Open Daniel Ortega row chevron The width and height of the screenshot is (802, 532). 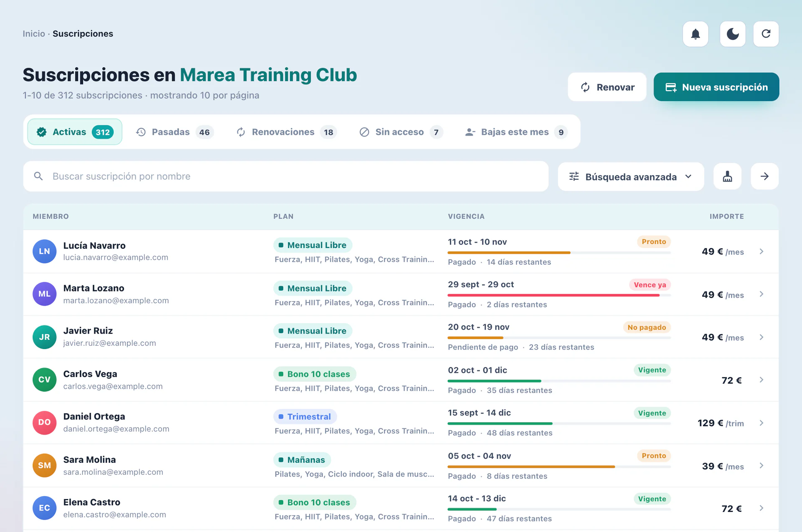(x=761, y=423)
